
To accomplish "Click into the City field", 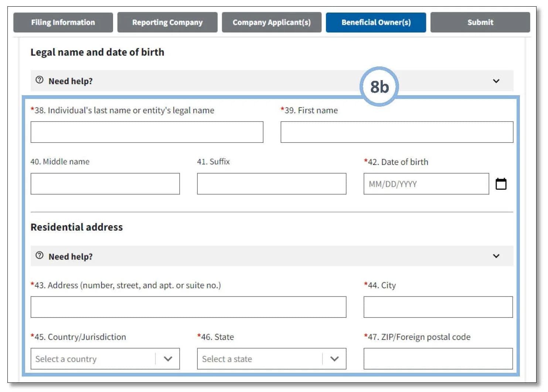I will pos(438,307).
